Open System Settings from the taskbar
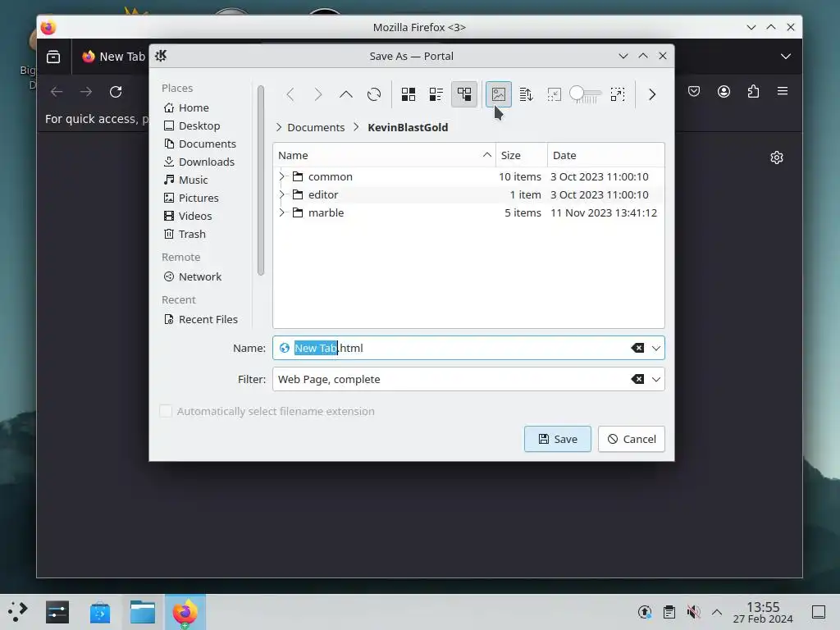 click(x=57, y=612)
